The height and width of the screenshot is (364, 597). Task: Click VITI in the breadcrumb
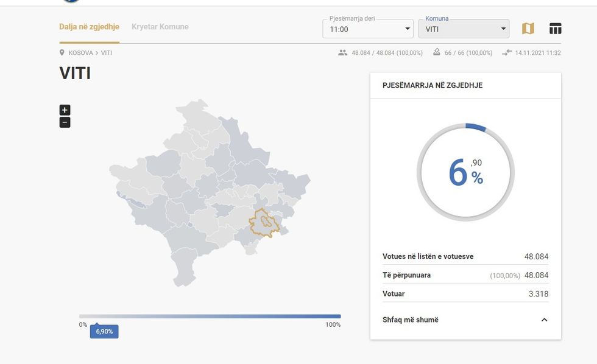point(107,53)
